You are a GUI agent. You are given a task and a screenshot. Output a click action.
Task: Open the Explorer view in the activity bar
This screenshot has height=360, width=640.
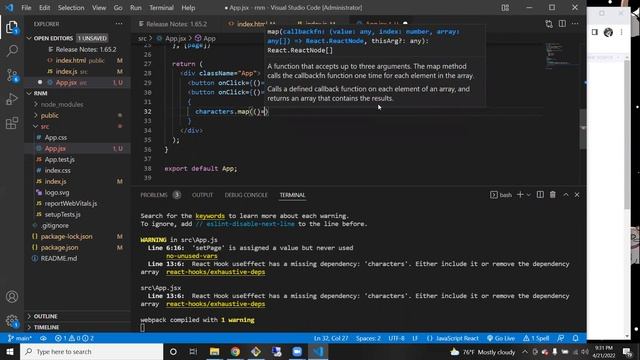(x=12, y=28)
